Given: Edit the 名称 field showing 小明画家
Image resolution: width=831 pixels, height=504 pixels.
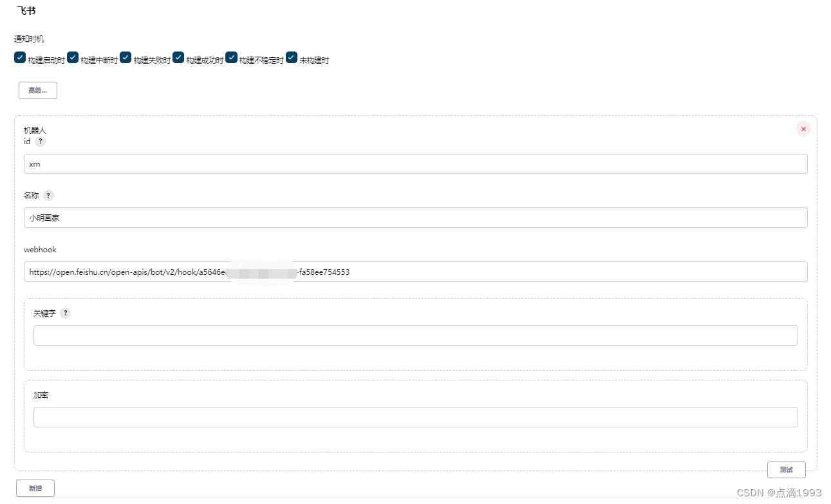Looking at the screenshot, I should (415, 217).
